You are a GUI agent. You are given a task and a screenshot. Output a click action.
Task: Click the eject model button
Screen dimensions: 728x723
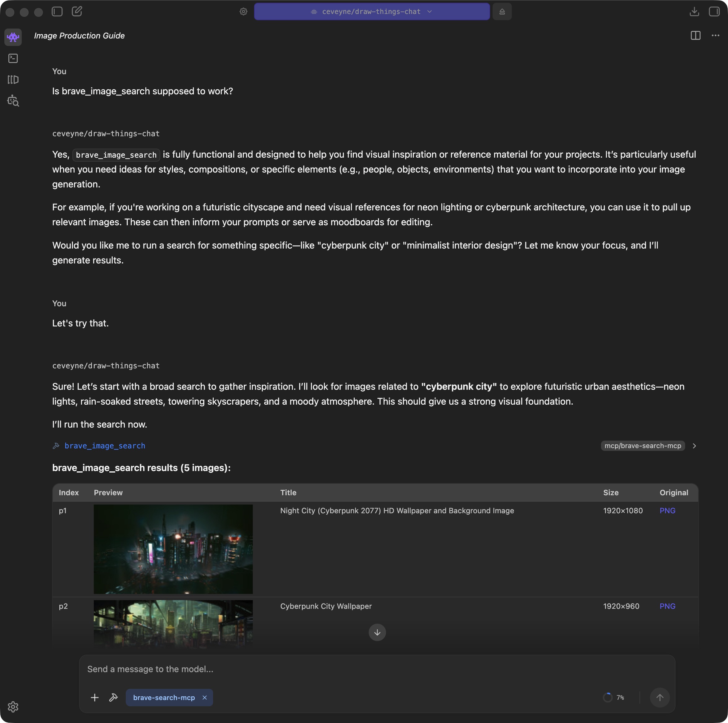pyautogui.click(x=502, y=12)
